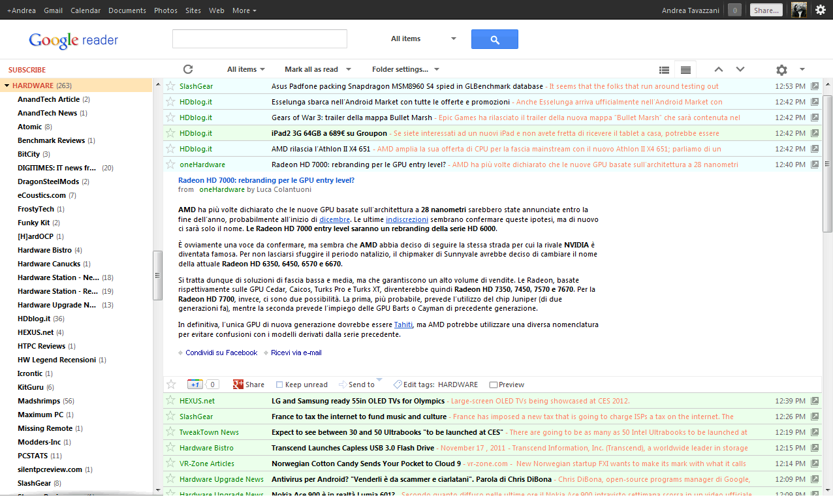
Task: Collapse the HARDWARE folder triangle
Action: point(7,86)
